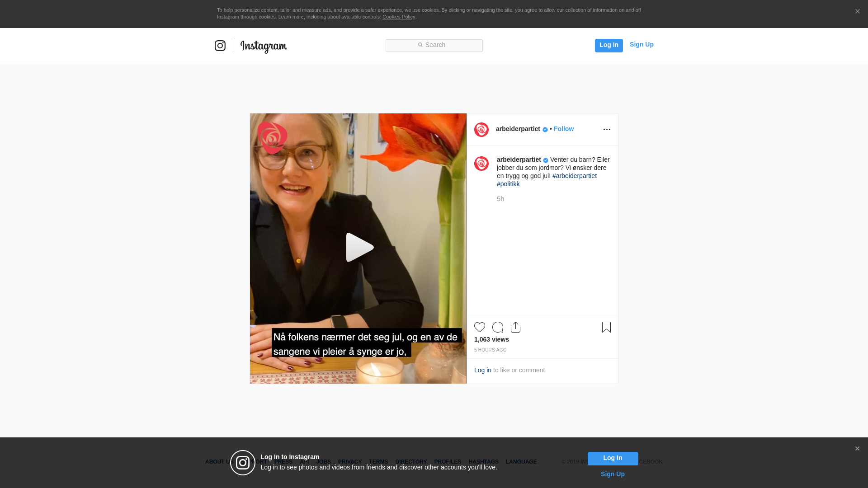Click the top Log In button
868x488 pixels.
tap(609, 45)
